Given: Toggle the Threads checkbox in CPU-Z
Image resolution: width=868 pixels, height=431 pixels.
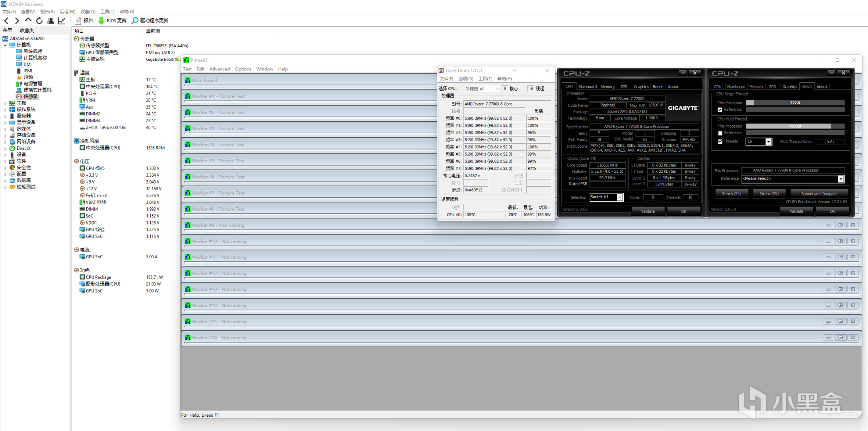Looking at the screenshot, I should click(720, 141).
